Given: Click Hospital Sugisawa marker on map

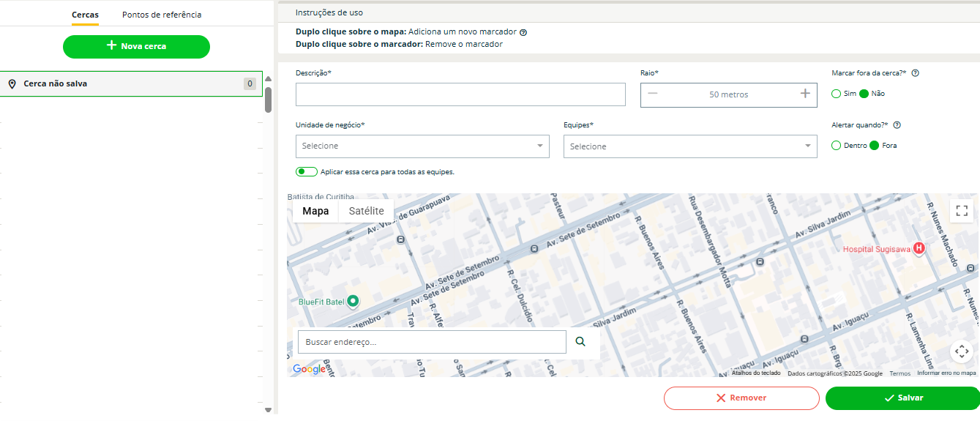Looking at the screenshot, I should tap(919, 249).
